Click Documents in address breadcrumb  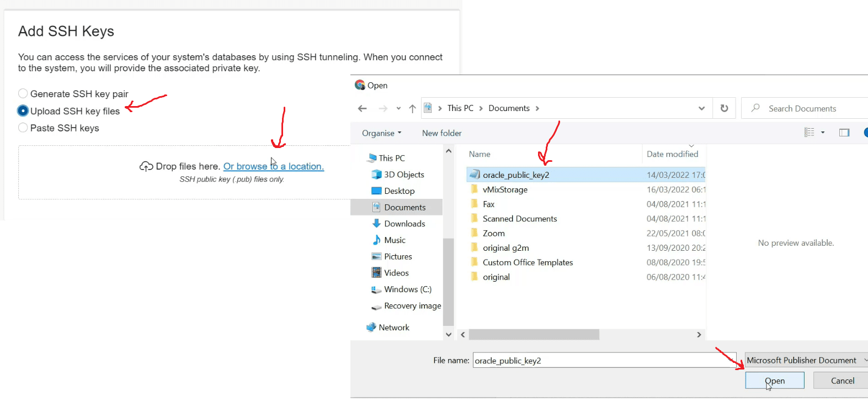point(509,108)
